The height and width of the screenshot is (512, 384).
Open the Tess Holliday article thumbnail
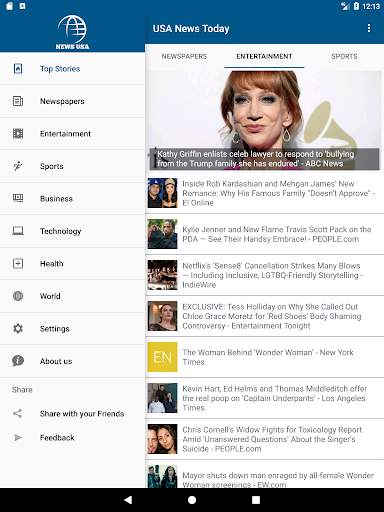coord(162,316)
